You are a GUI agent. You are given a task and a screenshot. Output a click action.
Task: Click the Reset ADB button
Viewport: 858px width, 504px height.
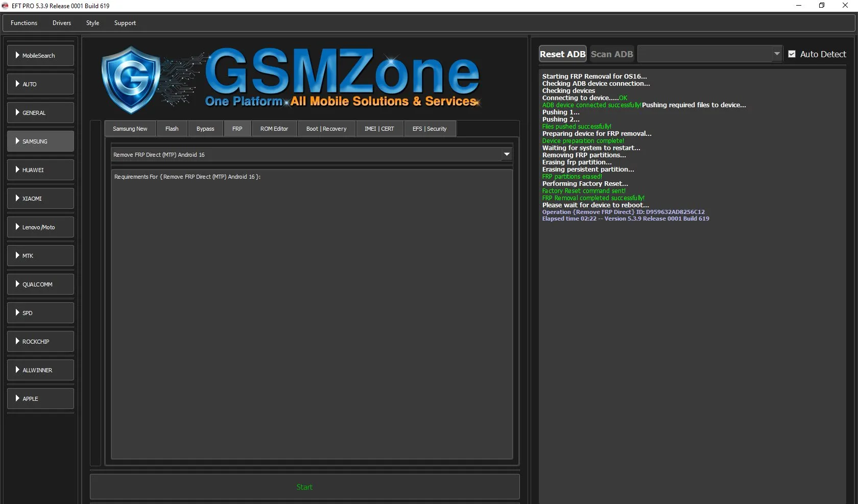click(562, 54)
